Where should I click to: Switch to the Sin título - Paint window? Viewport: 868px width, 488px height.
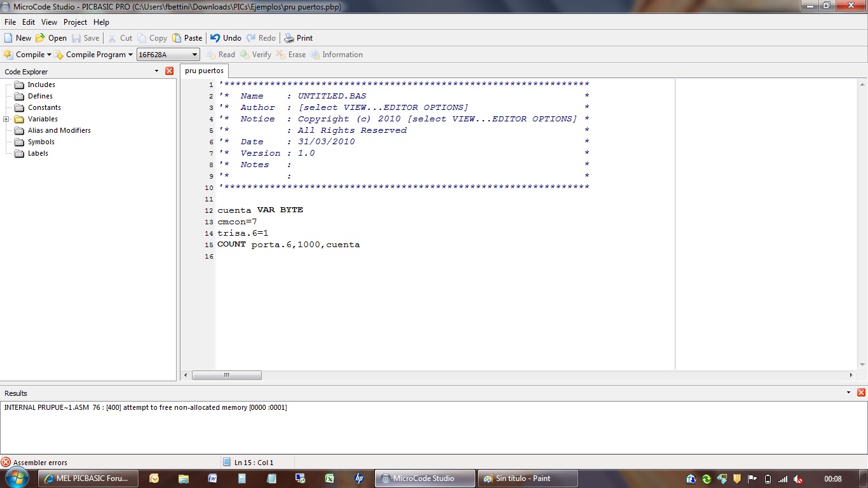click(x=528, y=478)
